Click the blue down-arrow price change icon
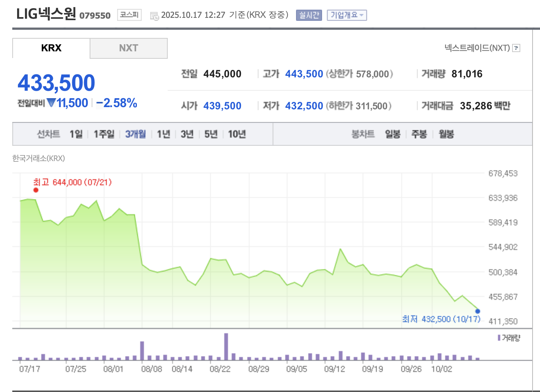This screenshot has width=540, height=392. pos(51,103)
